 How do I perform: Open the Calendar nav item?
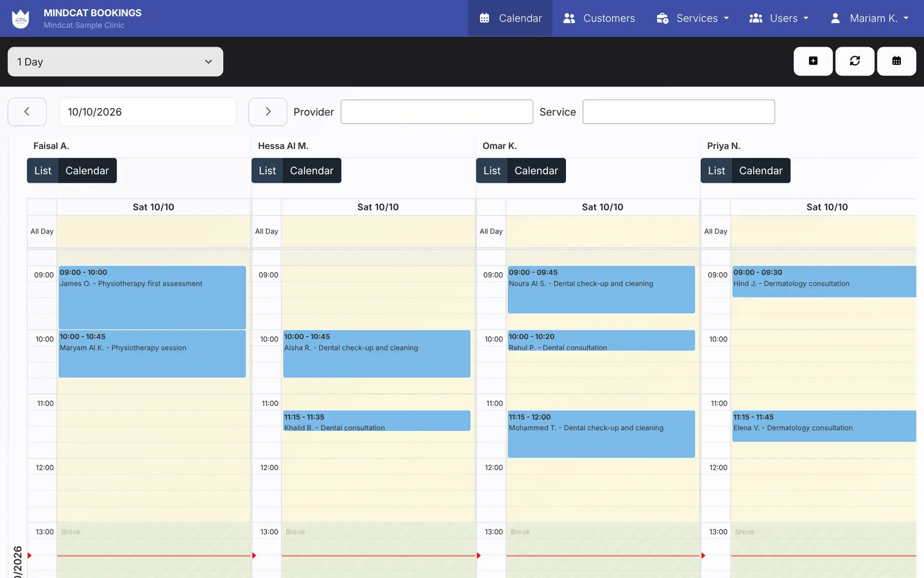pyautogui.click(x=510, y=18)
